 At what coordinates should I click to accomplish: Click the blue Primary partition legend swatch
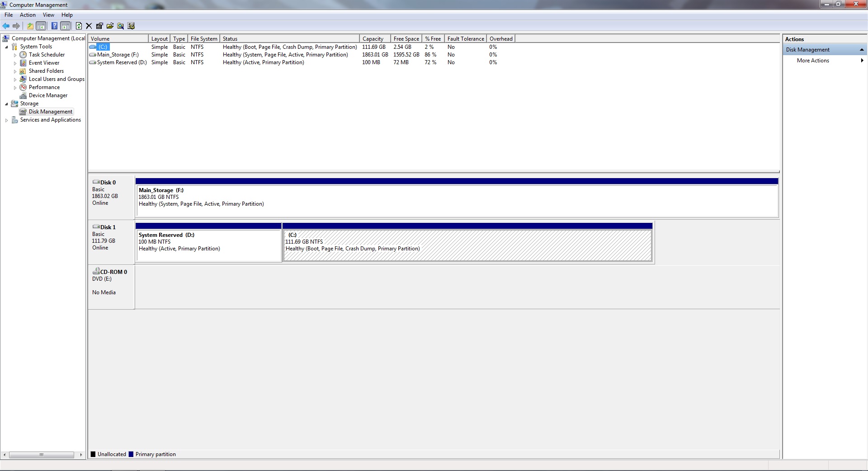(x=131, y=454)
